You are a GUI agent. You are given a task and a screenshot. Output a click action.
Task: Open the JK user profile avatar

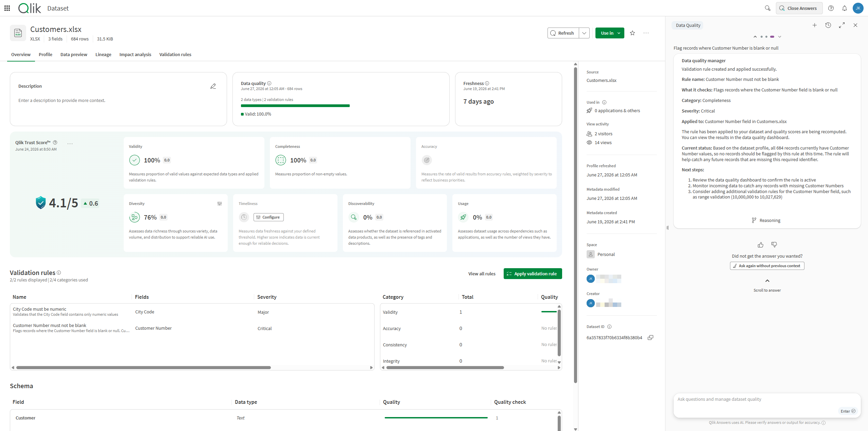click(x=858, y=8)
